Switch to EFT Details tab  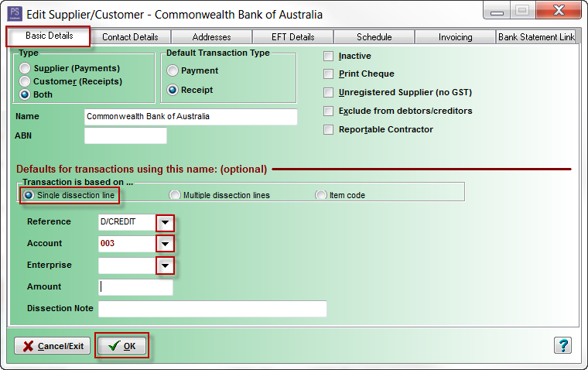[293, 37]
